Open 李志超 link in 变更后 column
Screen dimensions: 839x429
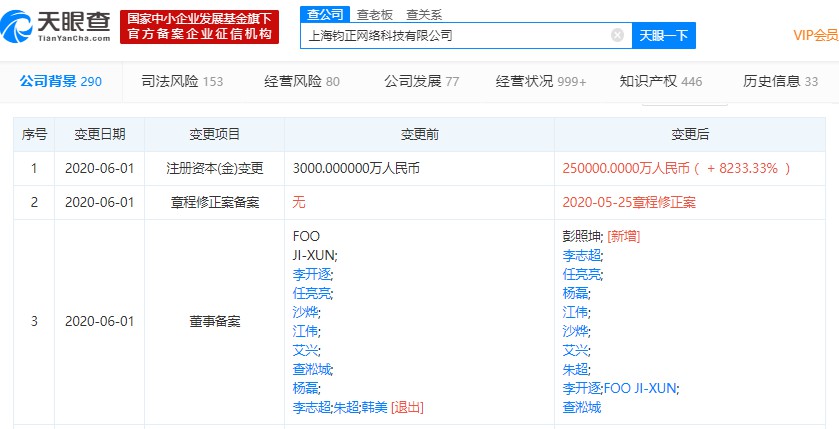(582, 256)
